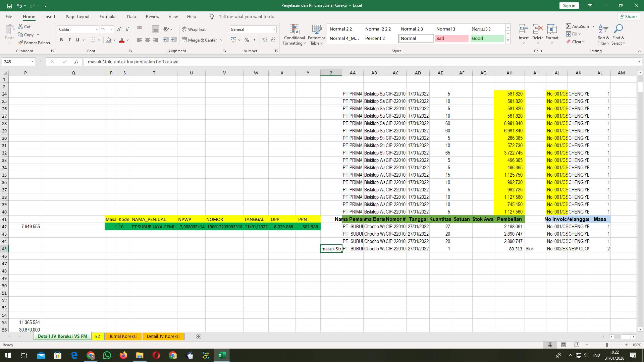
Task: Apply bold formatting to selected cell
Action: (x=61, y=40)
